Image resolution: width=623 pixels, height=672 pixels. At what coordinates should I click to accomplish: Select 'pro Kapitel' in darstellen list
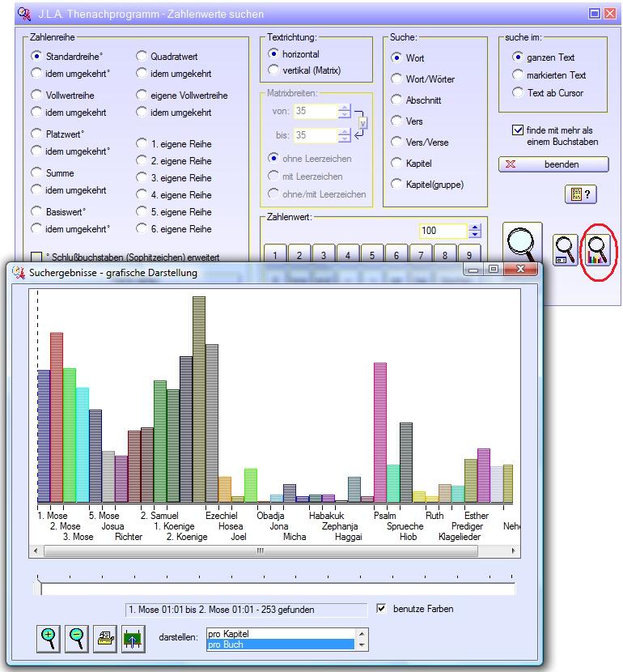(280, 634)
